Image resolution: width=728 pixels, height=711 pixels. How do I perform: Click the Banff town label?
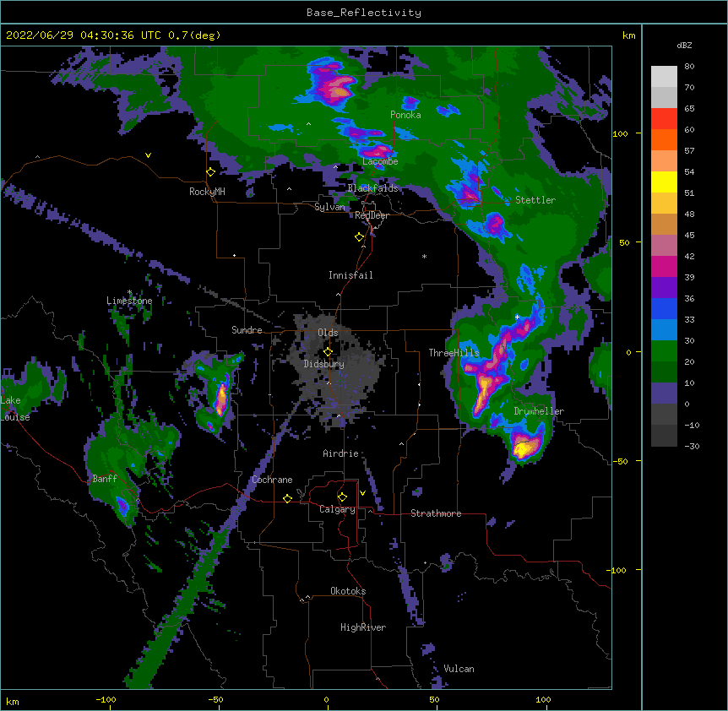coord(105,479)
